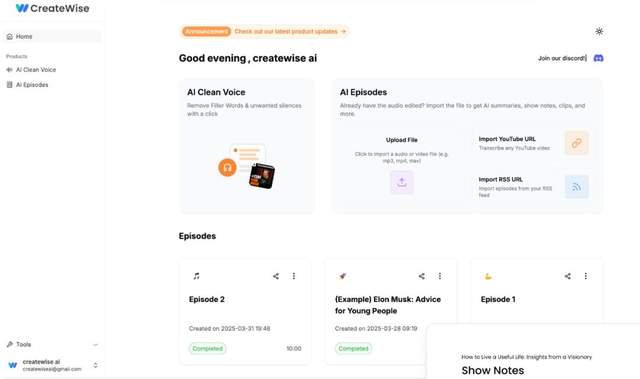Image resolution: width=640 pixels, height=379 pixels.
Task: Open the three-dot menu on Episode 2
Action: [293, 276]
